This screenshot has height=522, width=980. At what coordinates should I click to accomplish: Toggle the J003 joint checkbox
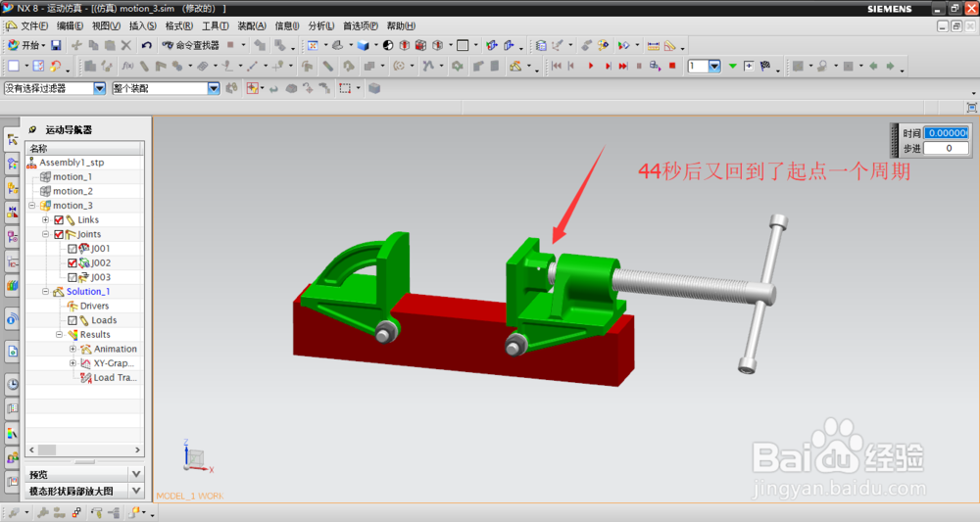pos(73,277)
